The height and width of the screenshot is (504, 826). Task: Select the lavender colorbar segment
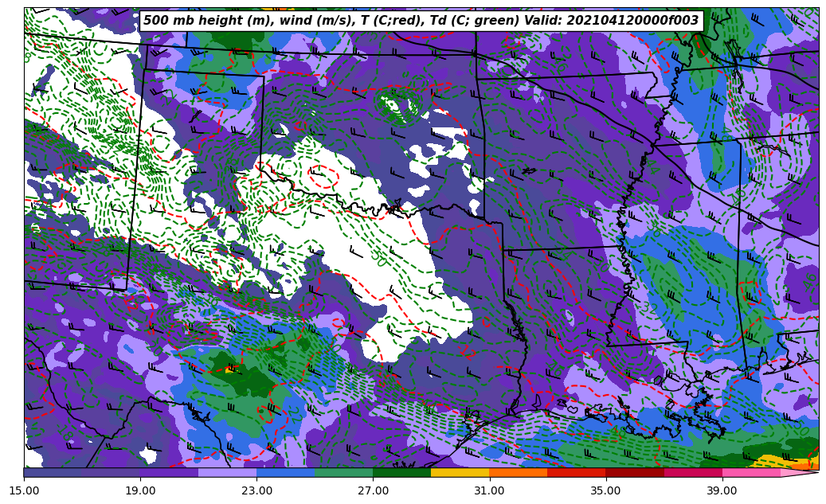click(x=227, y=472)
